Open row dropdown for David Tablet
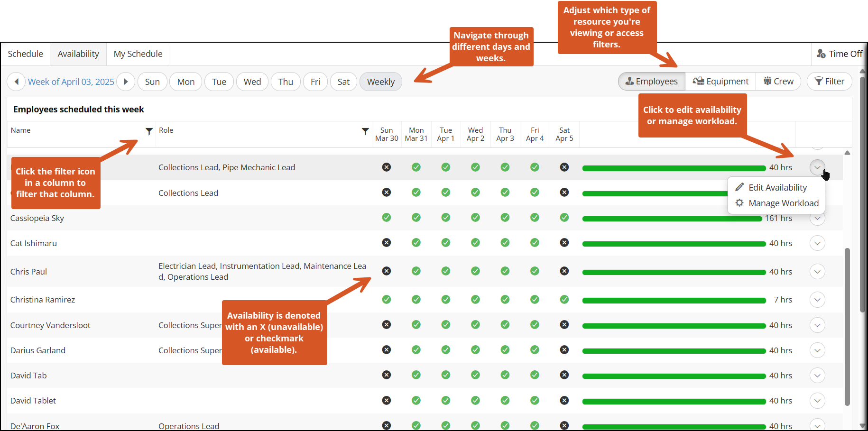Viewport: 868px width, 431px height. pos(817,401)
